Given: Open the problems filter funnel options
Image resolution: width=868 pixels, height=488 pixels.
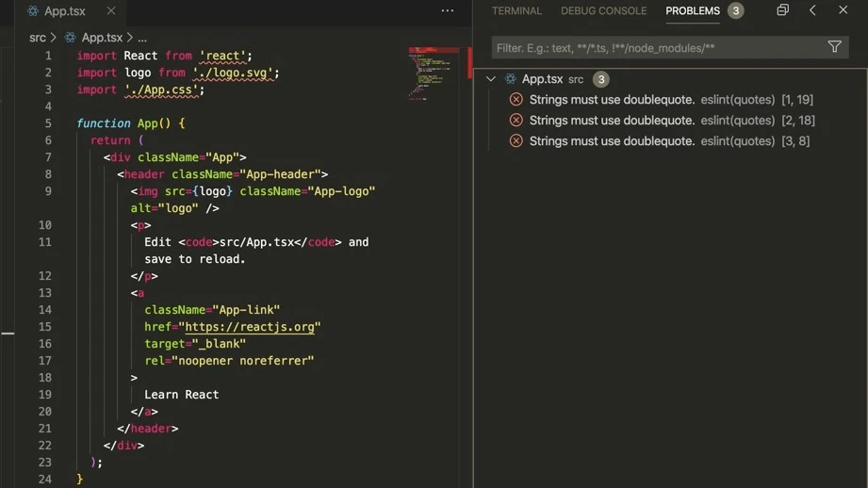Looking at the screenshot, I should tap(835, 47).
